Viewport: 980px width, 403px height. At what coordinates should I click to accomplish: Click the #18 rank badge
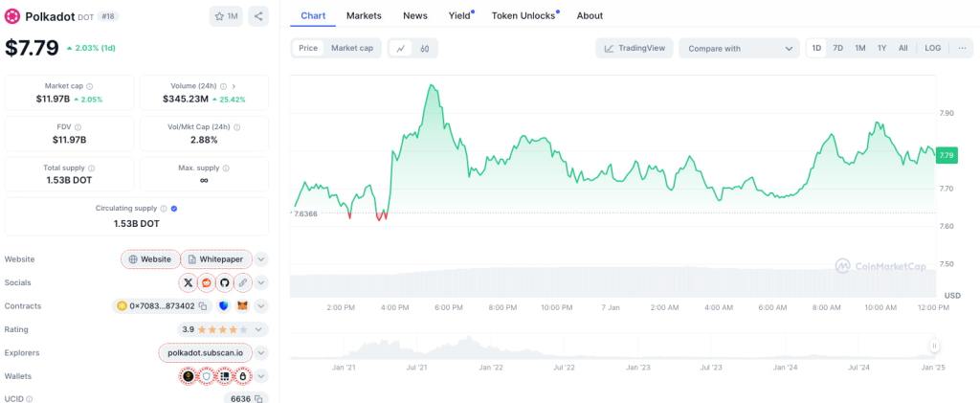click(x=107, y=16)
